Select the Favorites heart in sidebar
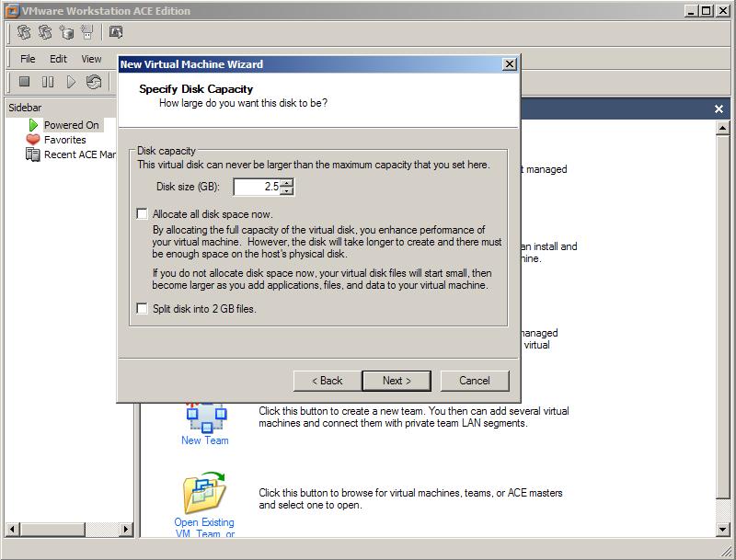736x560 pixels. [x=33, y=140]
